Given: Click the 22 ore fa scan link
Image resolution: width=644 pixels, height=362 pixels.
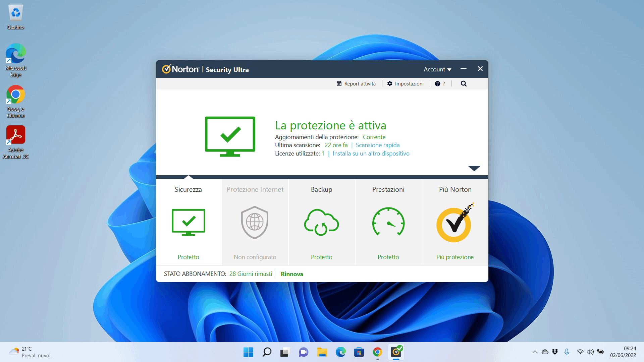Looking at the screenshot, I should pyautogui.click(x=336, y=145).
